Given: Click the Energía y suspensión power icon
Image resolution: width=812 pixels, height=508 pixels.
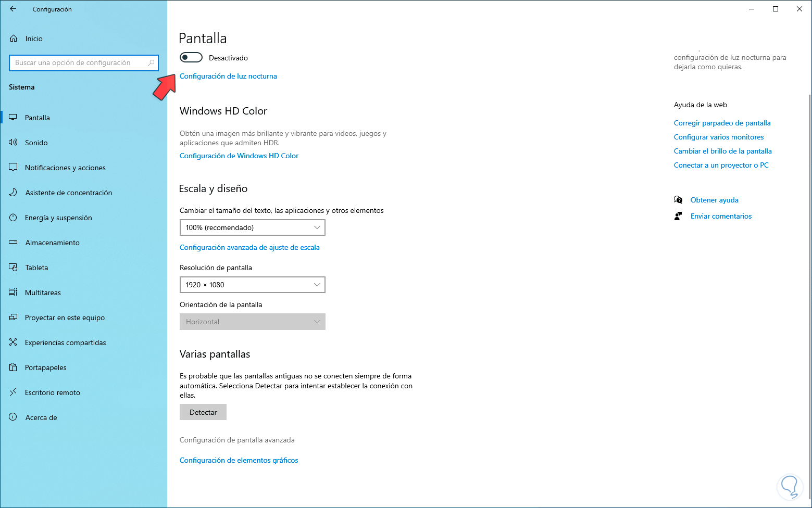Looking at the screenshot, I should [x=13, y=218].
